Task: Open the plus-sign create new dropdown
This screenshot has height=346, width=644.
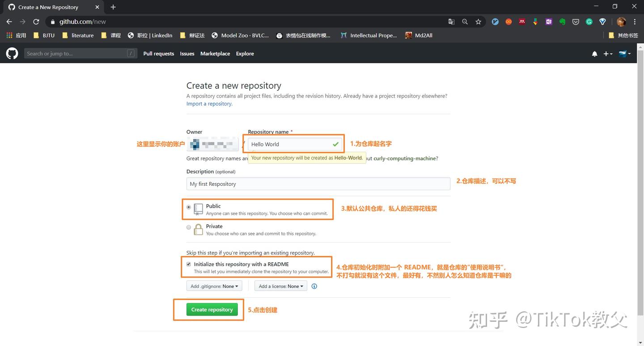Action: 608,53
